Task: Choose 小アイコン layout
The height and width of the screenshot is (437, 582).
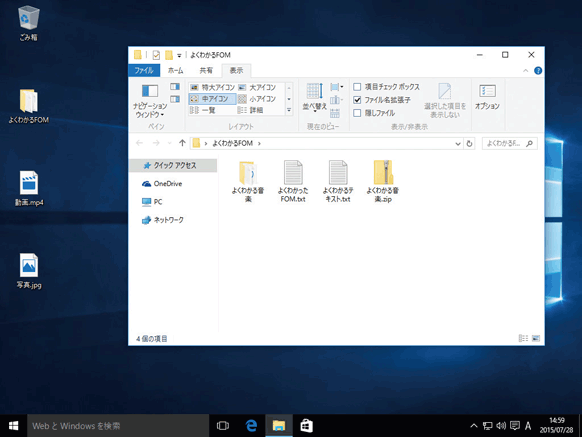Action: 257,99
